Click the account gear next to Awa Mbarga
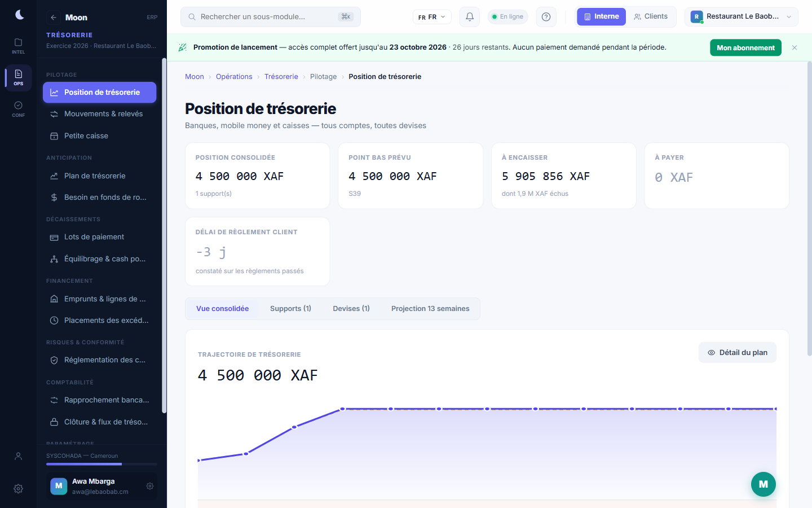The height and width of the screenshot is (508, 812). pyautogui.click(x=150, y=486)
